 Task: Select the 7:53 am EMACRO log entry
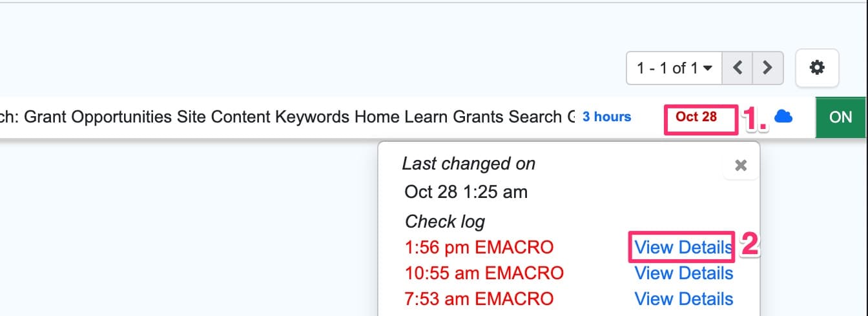[479, 299]
